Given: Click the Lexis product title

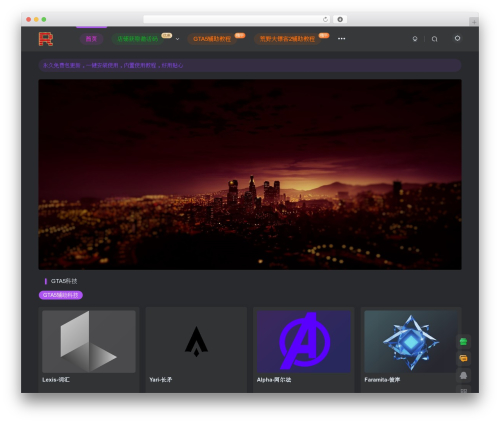Looking at the screenshot, I should [x=56, y=380].
